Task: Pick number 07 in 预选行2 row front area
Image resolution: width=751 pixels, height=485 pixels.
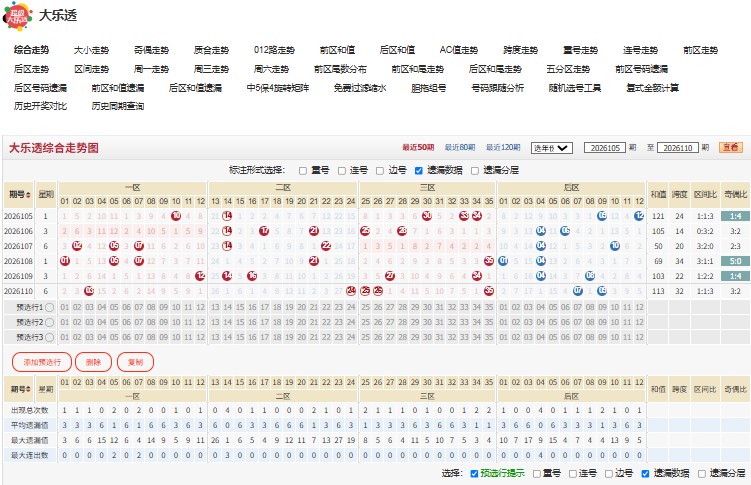Action: [138, 322]
